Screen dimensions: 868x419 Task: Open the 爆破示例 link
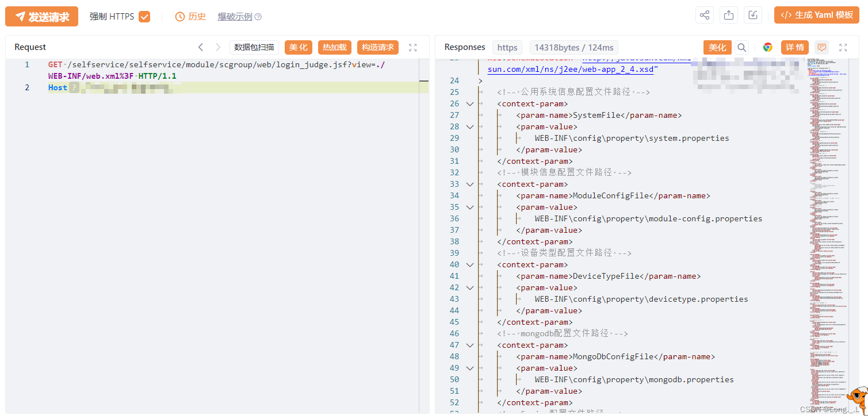pyautogui.click(x=235, y=17)
